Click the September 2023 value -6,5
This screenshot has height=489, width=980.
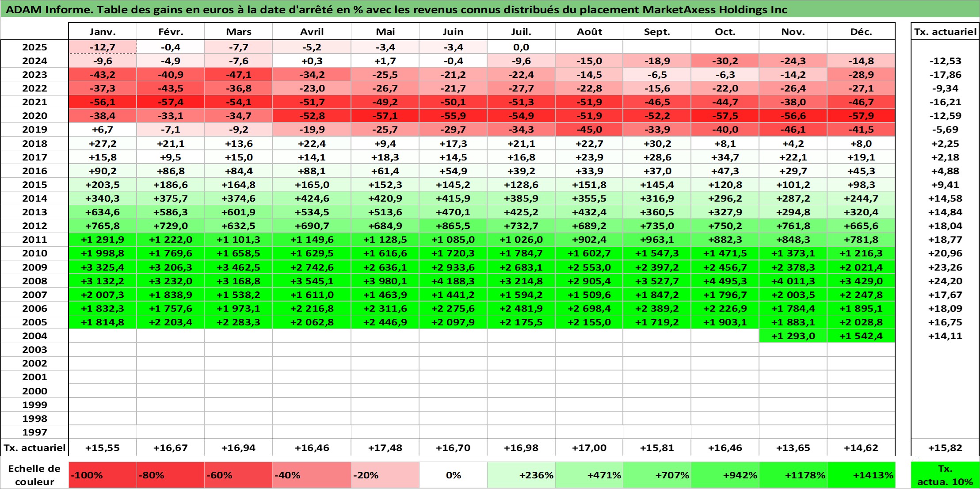click(x=657, y=75)
